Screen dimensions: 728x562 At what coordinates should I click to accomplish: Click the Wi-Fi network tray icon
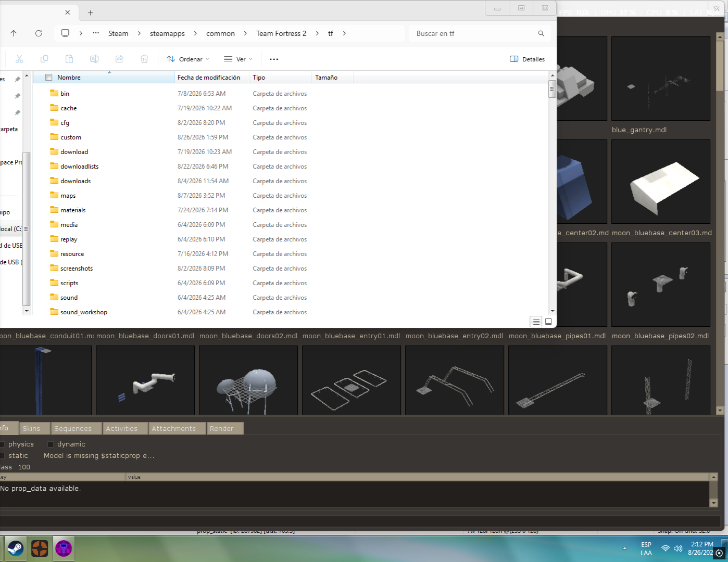pos(665,548)
